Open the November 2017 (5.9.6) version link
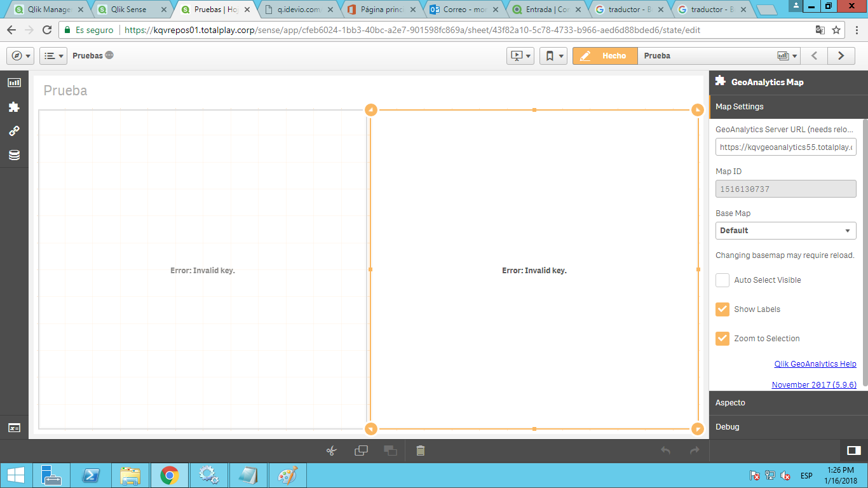Image resolution: width=868 pixels, height=488 pixels. [x=814, y=385]
